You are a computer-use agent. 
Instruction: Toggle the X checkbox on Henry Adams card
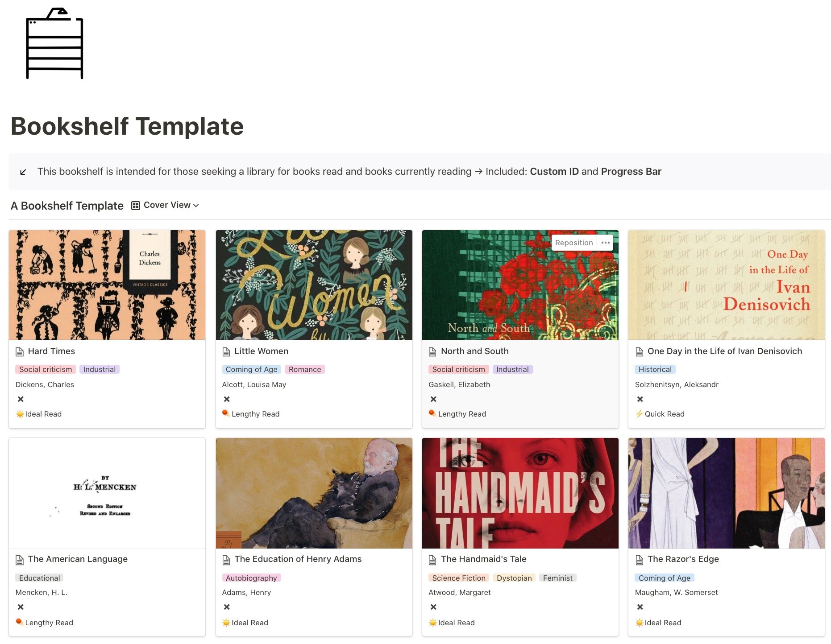[227, 607]
